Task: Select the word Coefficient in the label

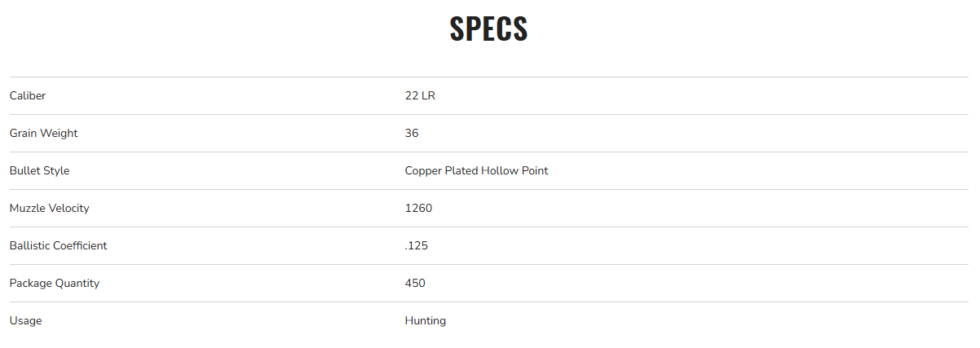Action: 80,246
